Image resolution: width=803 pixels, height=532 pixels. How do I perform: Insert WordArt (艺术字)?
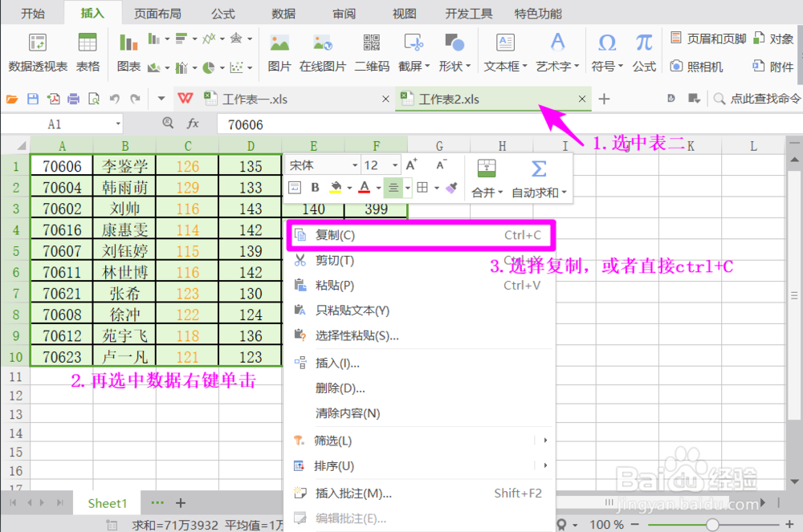pyautogui.click(x=557, y=53)
